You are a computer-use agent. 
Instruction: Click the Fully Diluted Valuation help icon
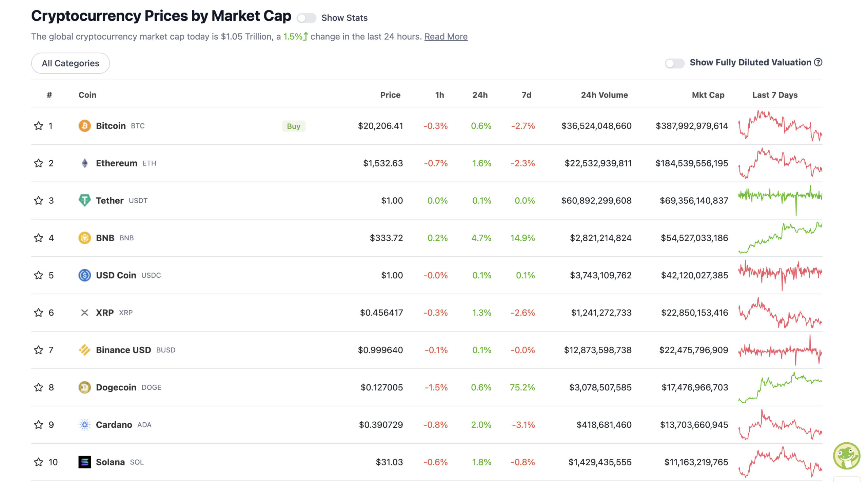click(x=818, y=62)
